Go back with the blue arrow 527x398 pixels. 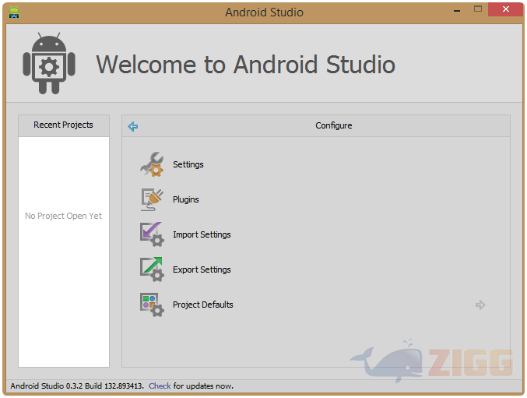[x=133, y=126]
